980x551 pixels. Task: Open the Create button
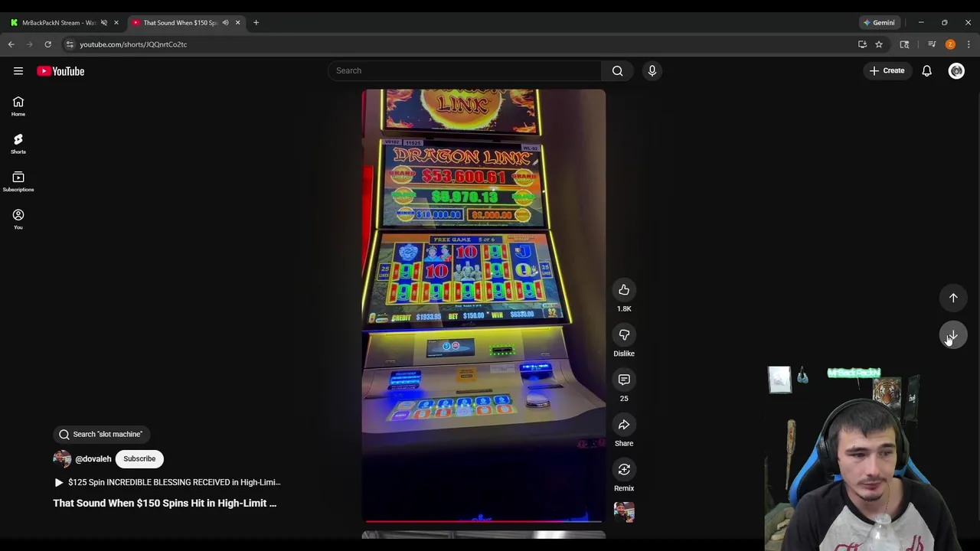click(887, 71)
